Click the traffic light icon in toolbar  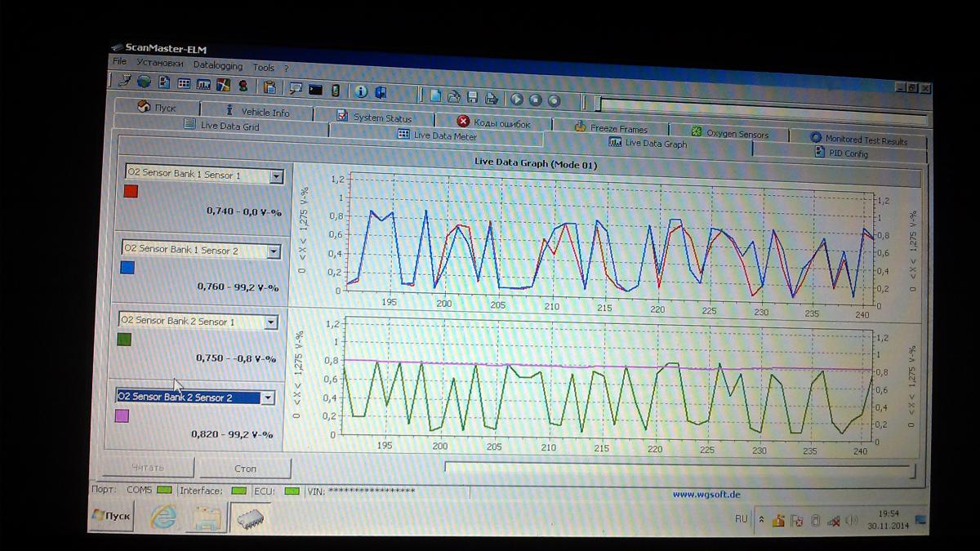click(x=242, y=85)
